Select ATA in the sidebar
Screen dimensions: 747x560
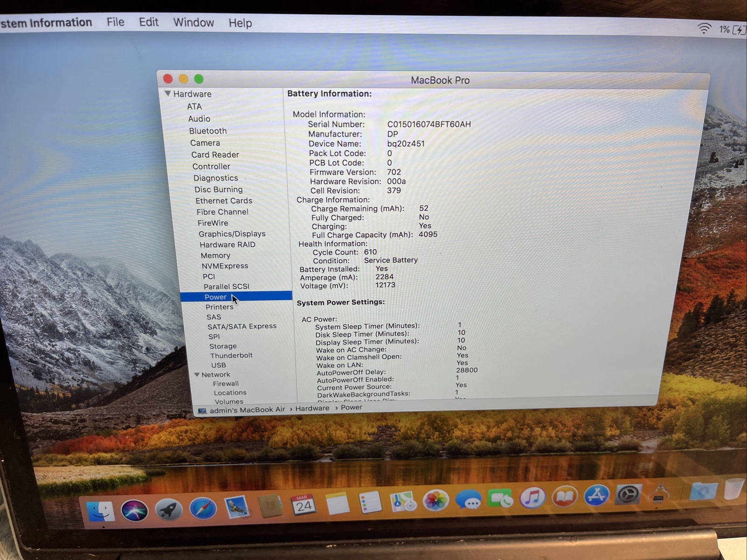194,106
